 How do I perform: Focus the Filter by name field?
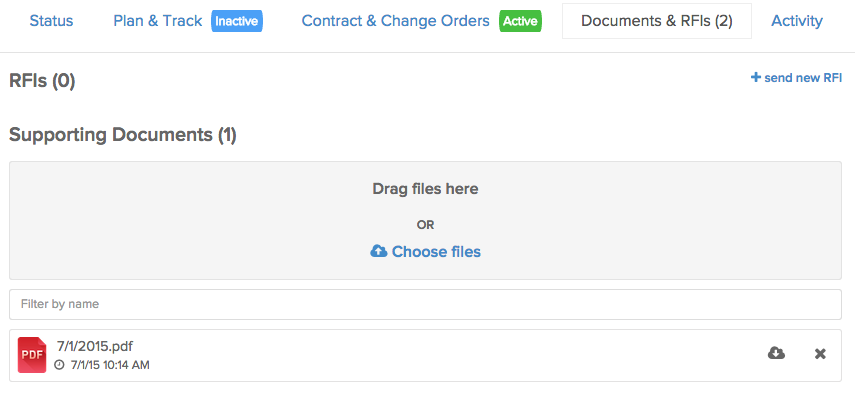425,304
